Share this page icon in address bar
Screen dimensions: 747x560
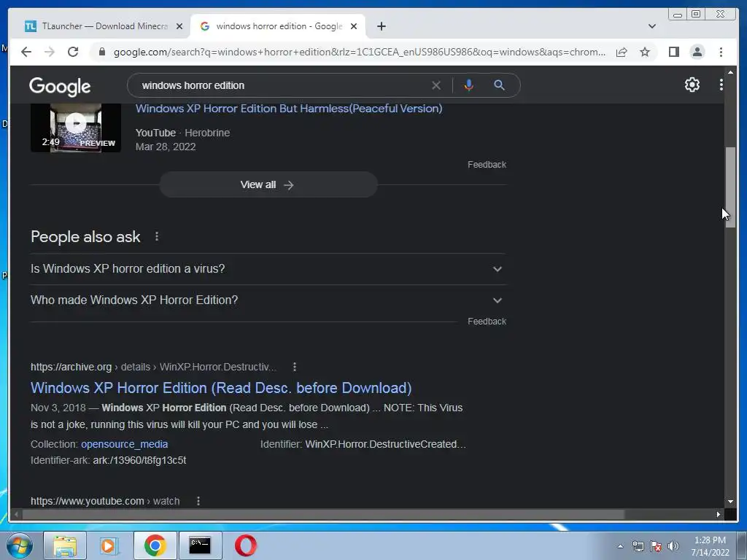pos(622,52)
